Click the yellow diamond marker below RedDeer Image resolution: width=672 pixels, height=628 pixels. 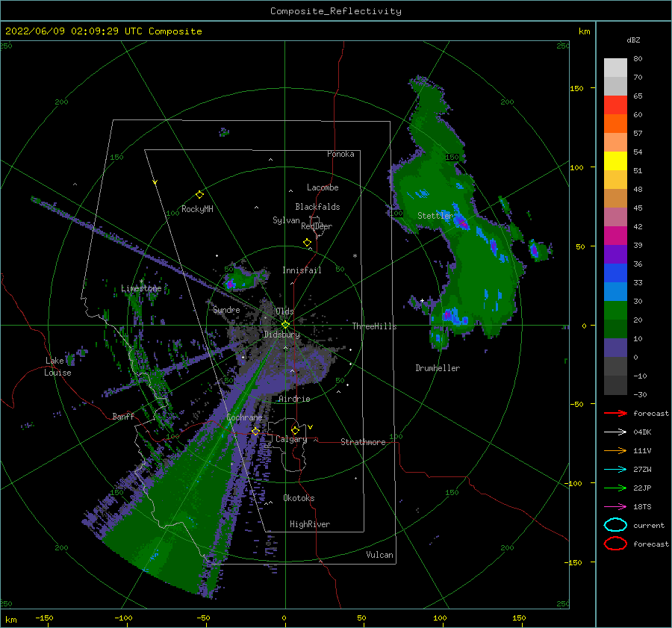[307, 243]
